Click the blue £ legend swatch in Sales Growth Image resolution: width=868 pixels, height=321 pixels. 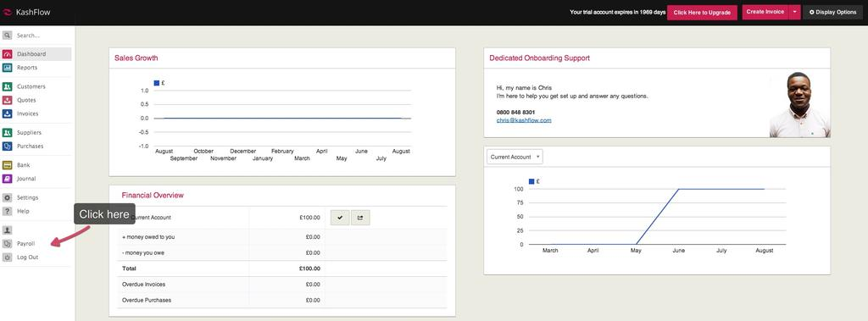[x=157, y=83]
